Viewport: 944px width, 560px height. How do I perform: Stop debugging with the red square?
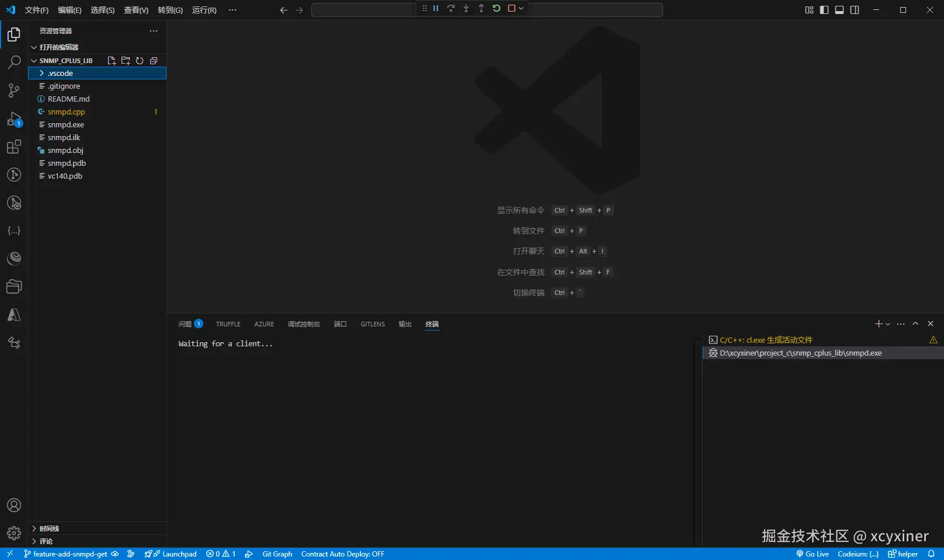[x=512, y=8]
